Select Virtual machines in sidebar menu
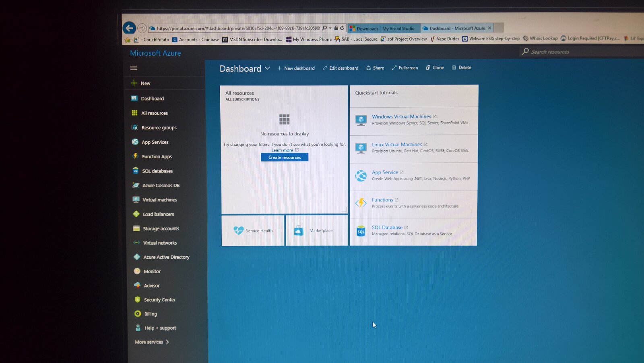Viewport: 644px width, 363px height. coord(159,200)
